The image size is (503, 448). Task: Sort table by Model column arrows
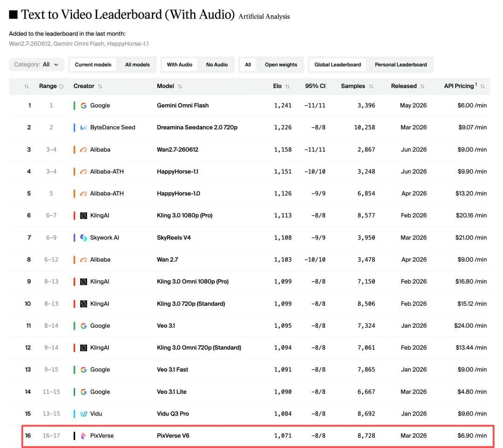[x=180, y=86]
